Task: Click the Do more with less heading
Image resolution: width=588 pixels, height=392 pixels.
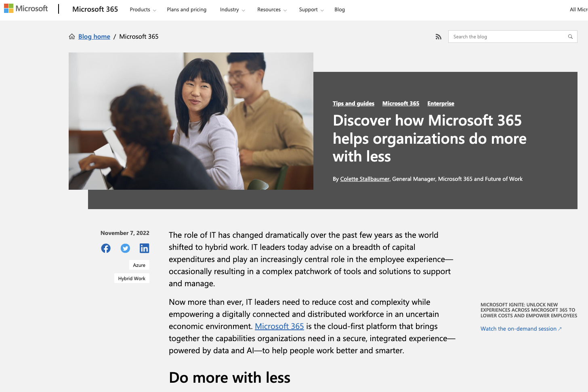Action: (229, 378)
